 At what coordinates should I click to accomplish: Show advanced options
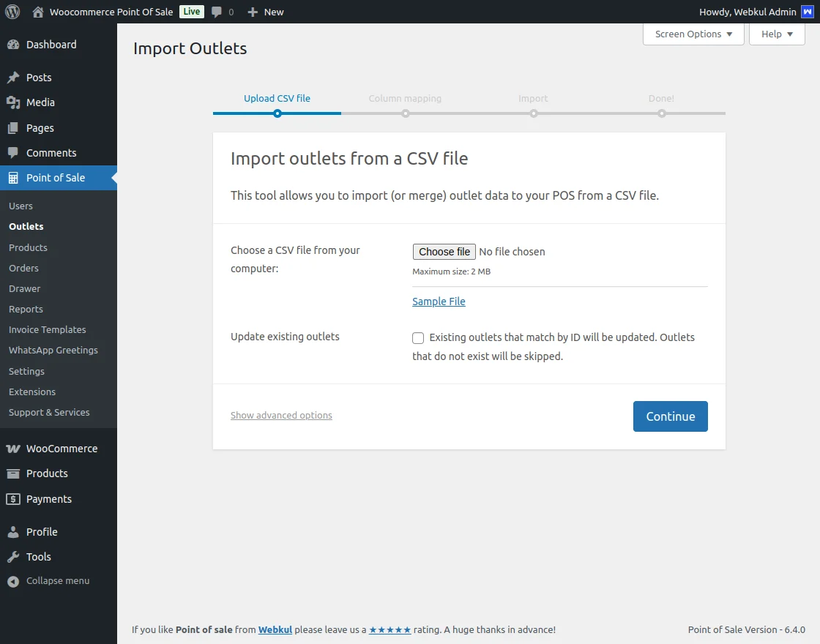coord(281,416)
